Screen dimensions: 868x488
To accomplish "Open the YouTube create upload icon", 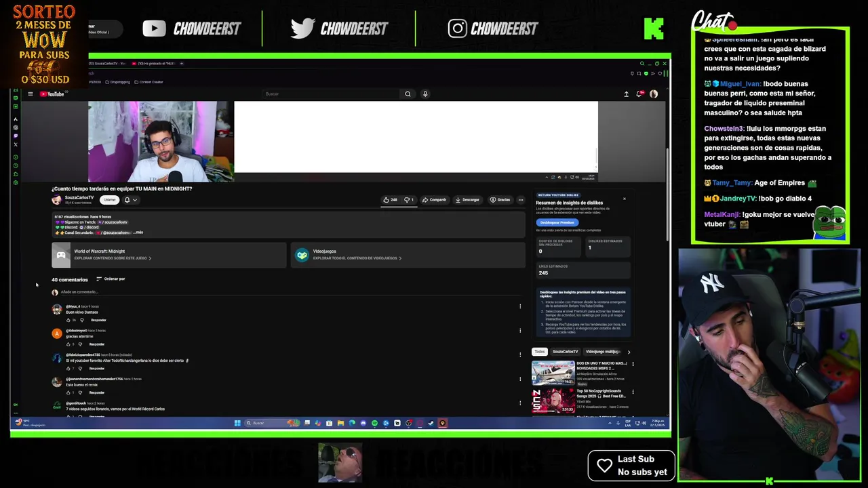I will [x=626, y=94].
